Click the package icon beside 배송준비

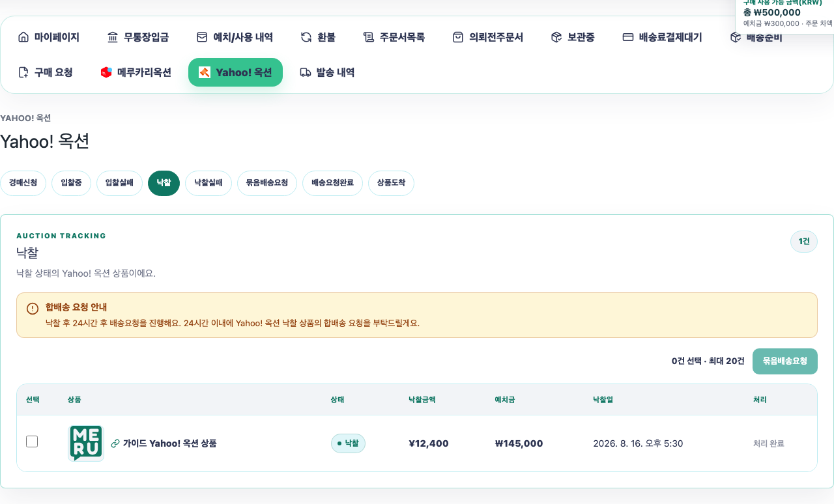(x=736, y=37)
